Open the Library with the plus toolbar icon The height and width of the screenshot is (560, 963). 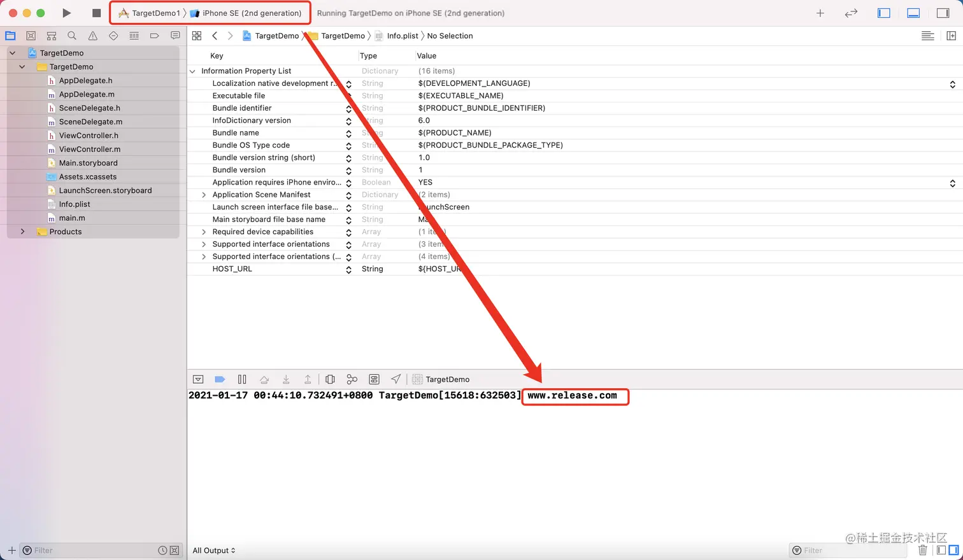(x=820, y=13)
